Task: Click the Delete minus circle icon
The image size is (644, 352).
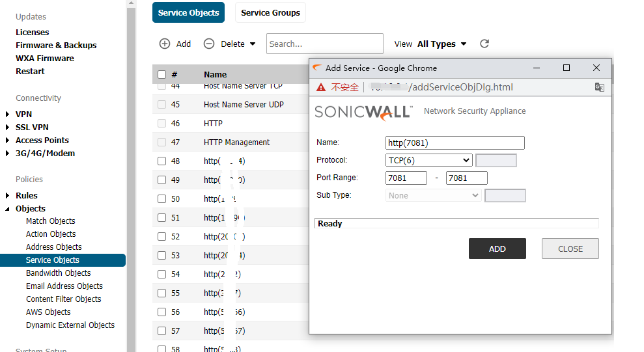Action: click(209, 44)
